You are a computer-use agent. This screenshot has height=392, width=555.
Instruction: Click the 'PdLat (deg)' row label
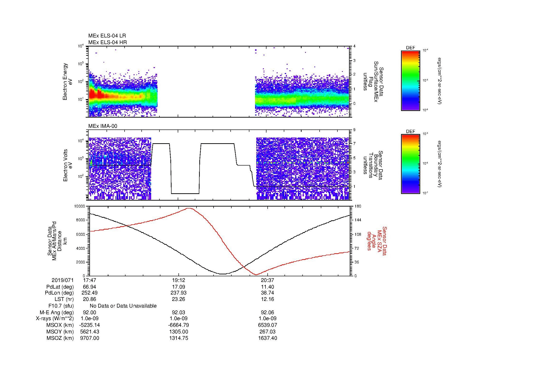(60, 287)
